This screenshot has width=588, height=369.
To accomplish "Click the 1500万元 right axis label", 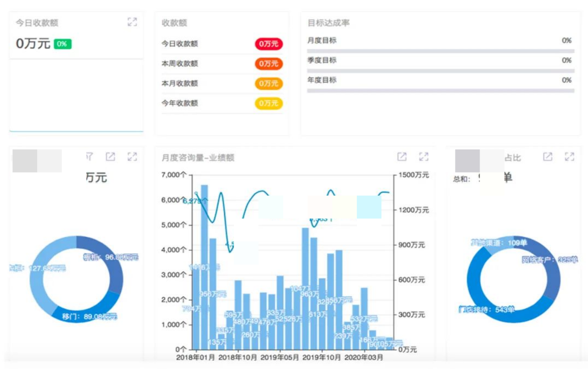I will [x=414, y=175].
